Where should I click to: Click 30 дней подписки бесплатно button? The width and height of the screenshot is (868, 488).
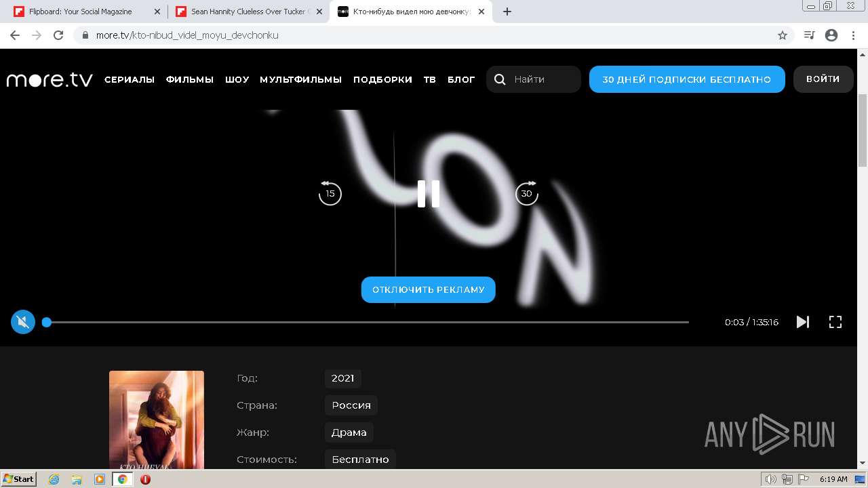(x=687, y=79)
